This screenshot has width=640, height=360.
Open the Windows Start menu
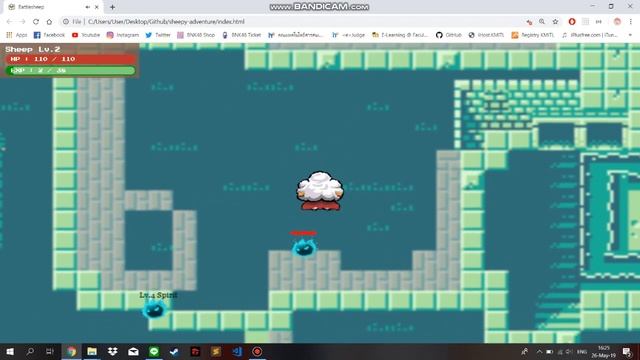click(10, 351)
